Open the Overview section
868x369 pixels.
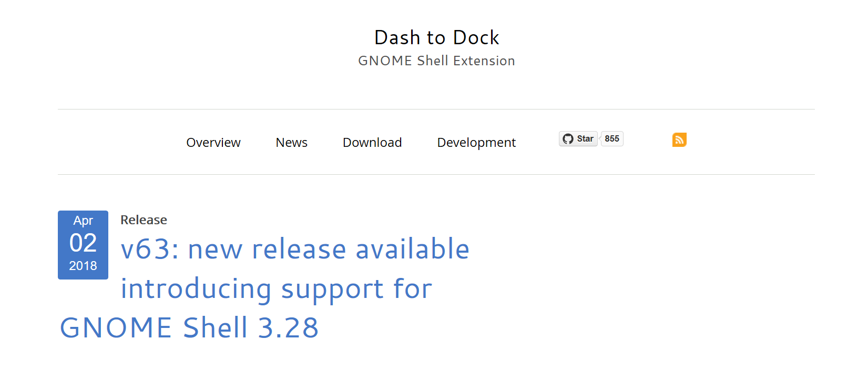(x=213, y=142)
